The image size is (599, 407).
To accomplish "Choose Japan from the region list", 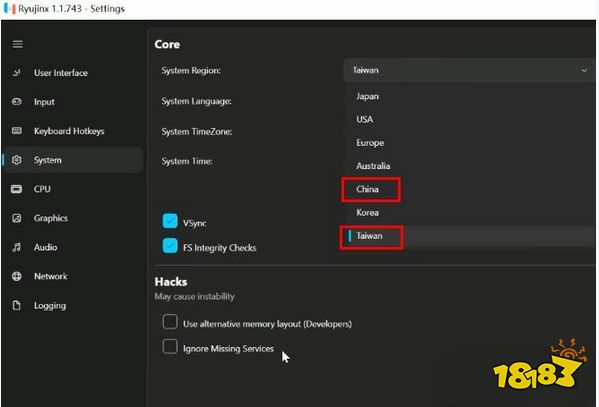I will pos(470,96).
